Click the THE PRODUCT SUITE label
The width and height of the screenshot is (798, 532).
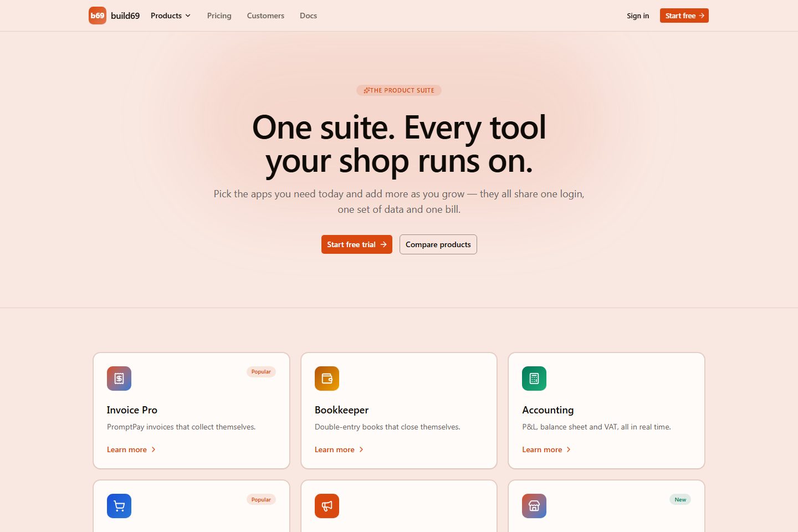(402, 90)
